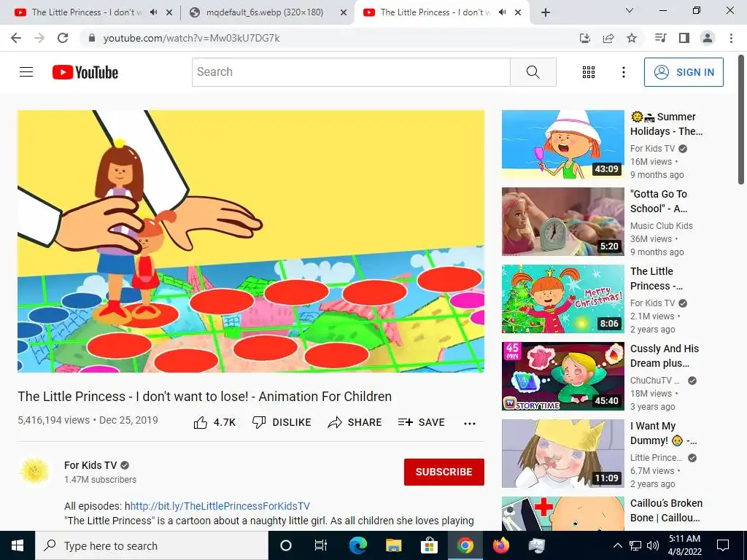Click the red SUBSCRIBE button
Viewport: 747px width, 560px height.
point(444,472)
